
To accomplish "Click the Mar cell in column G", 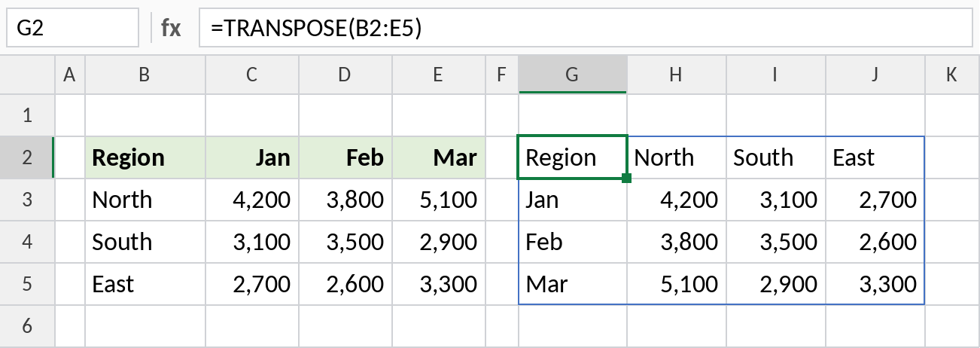I will point(573,284).
